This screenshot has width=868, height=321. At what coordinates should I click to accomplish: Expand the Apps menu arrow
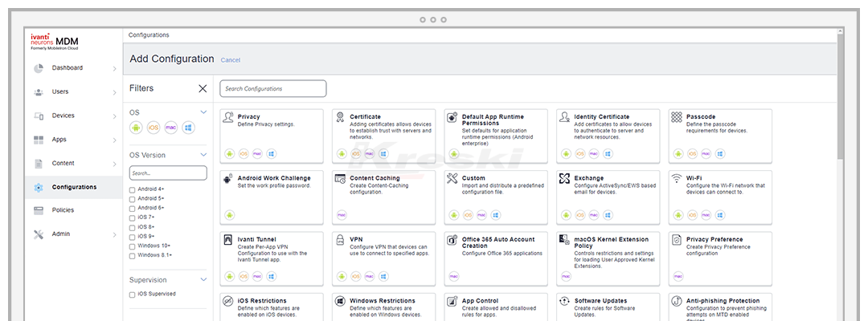[x=115, y=140]
